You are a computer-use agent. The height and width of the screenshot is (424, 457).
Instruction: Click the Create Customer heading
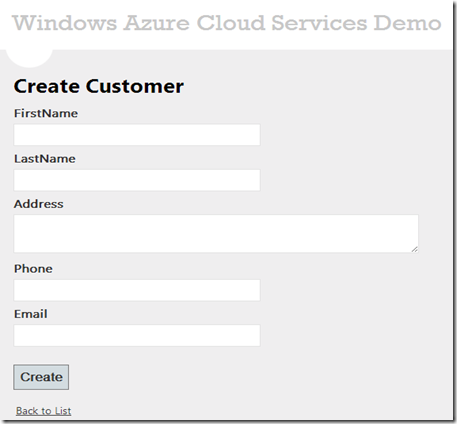pos(99,86)
